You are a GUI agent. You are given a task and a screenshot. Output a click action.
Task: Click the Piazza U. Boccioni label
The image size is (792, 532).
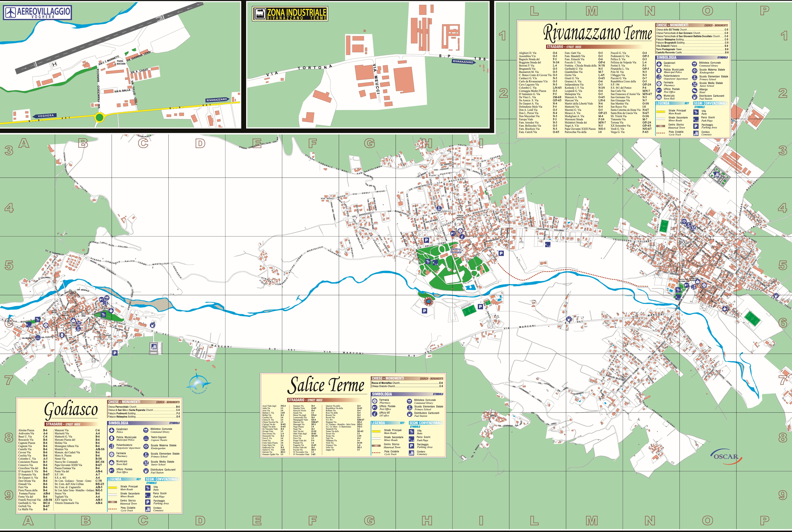pyautogui.click(x=120, y=63)
